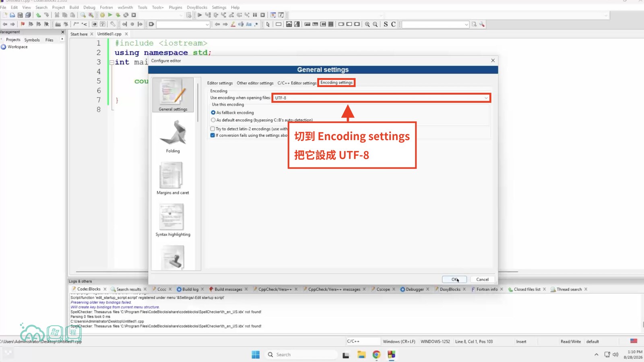Viewport: 644px width, 362px height.
Task: Open the Start here editor tab
Action: click(x=79, y=34)
